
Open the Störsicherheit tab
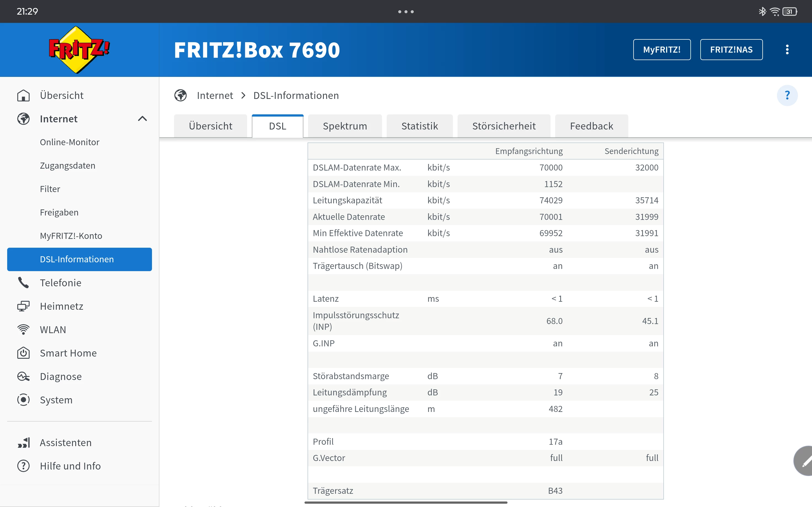click(503, 126)
